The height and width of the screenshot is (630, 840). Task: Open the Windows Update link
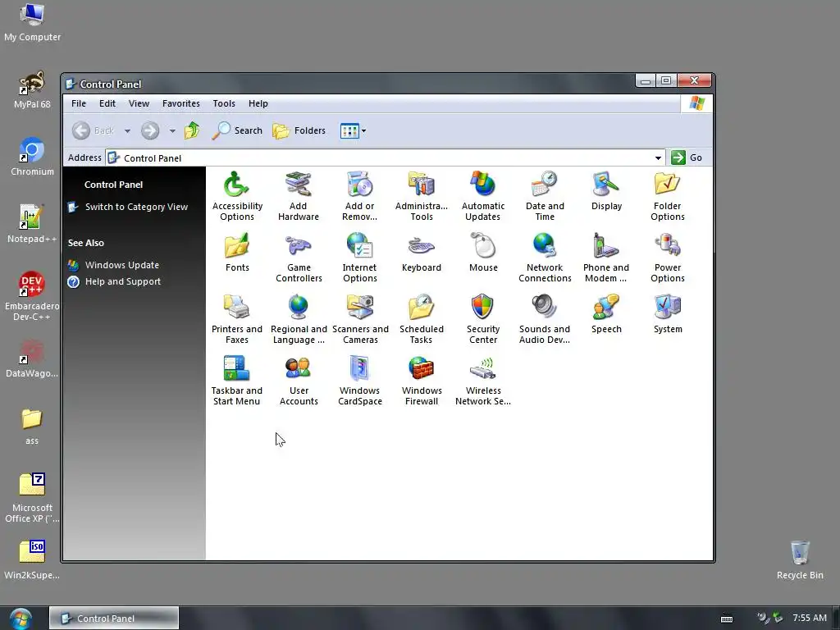tap(121, 265)
